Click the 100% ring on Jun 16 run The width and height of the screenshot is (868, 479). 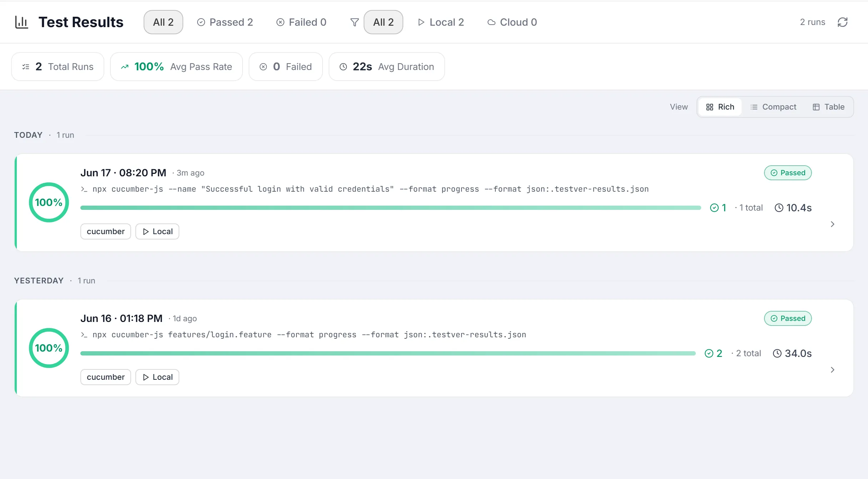(x=49, y=348)
